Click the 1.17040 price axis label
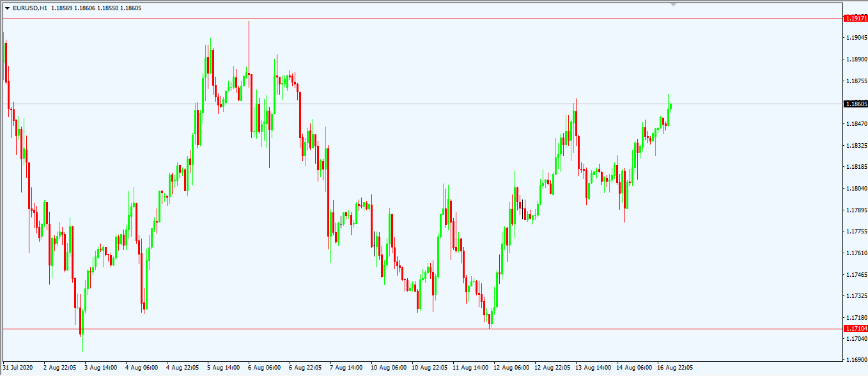Viewport: 868px width, 376px height. pyautogui.click(x=856, y=339)
